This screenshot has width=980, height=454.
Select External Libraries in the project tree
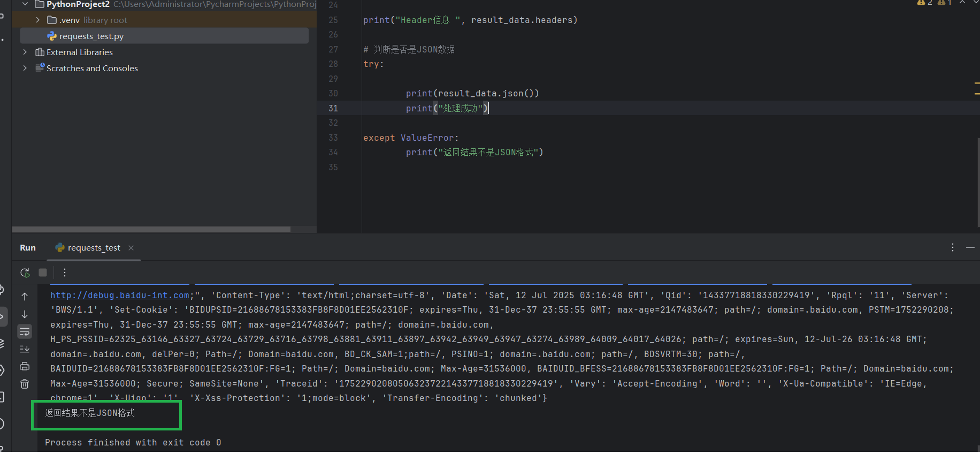(x=79, y=52)
